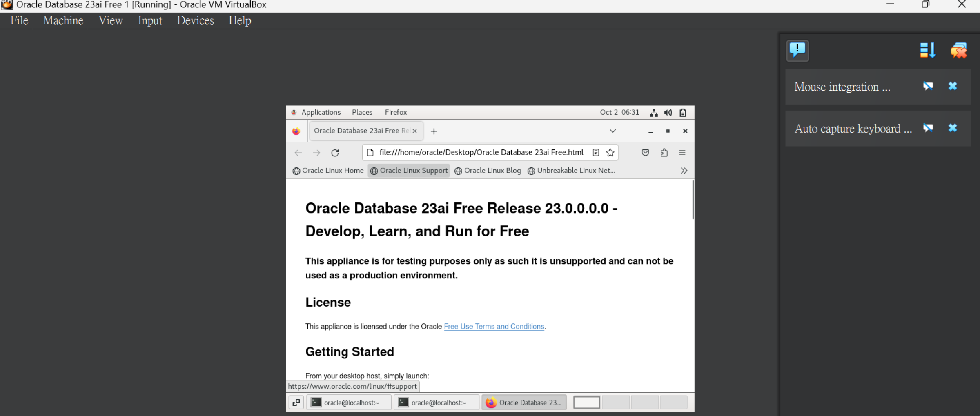Click the network status icon in the top bar

pos(654,113)
